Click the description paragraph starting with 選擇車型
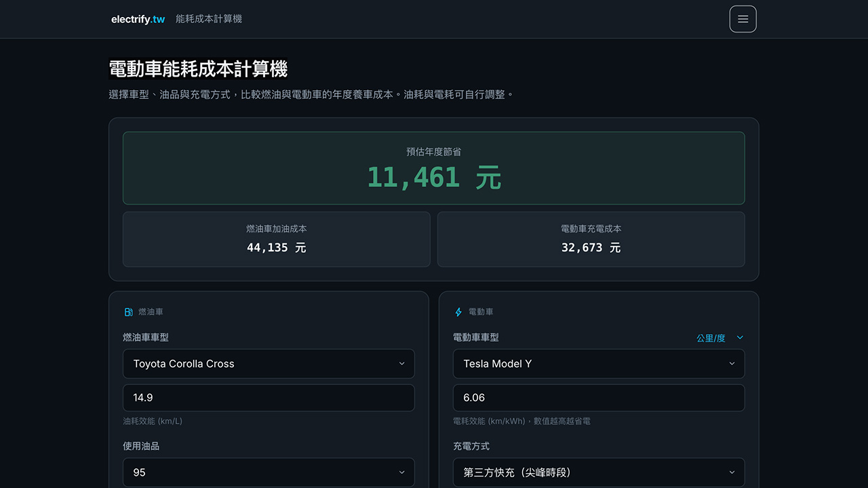The width and height of the screenshot is (868, 488). 312,95
